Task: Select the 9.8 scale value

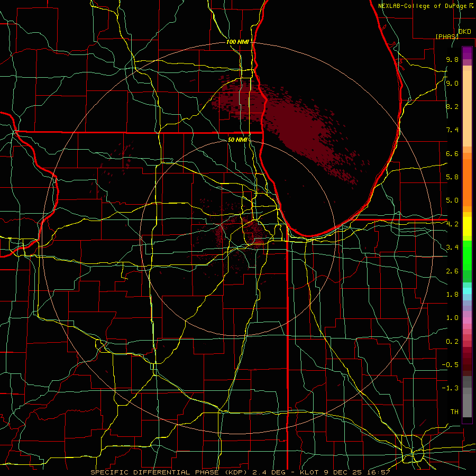Action: 452,59
